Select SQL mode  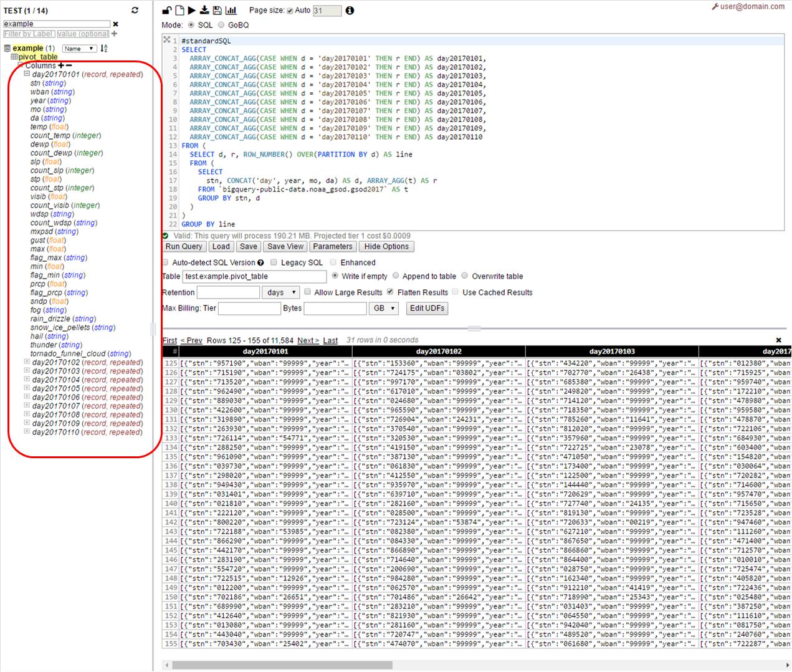point(191,25)
